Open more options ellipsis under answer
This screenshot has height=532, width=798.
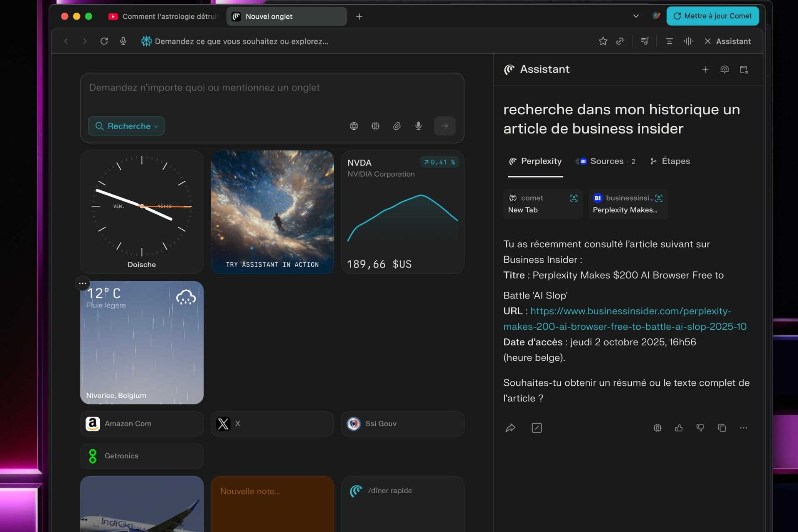[x=744, y=428]
